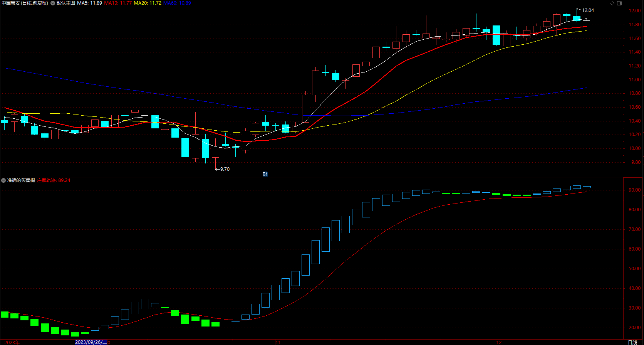Expand the 准确的买卖提 indicator dropdown arrow
This screenshot has width=644, height=345.
point(3,180)
